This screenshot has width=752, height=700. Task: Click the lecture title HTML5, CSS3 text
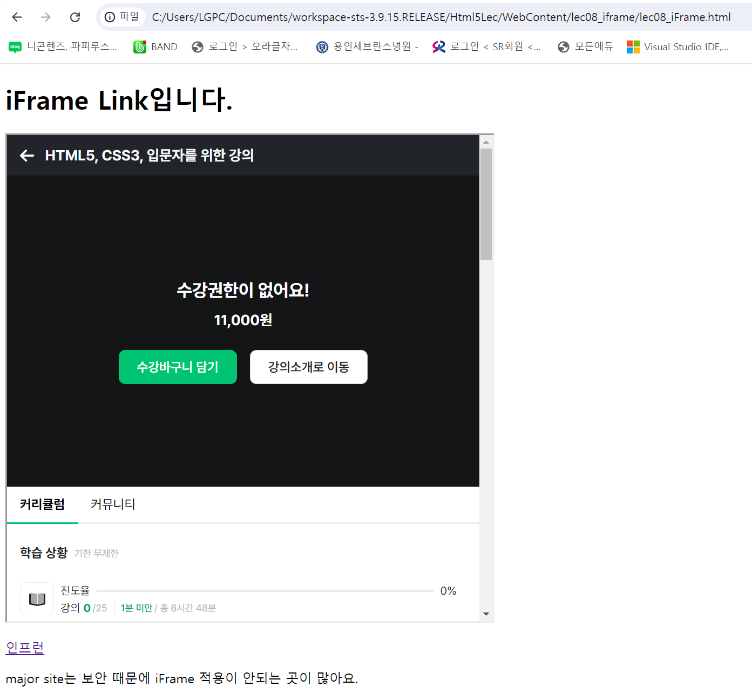150,156
